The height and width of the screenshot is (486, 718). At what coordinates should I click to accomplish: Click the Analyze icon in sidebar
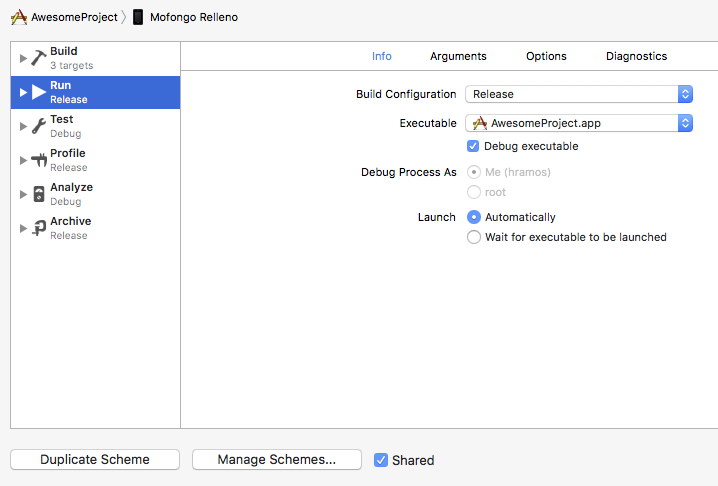point(39,194)
